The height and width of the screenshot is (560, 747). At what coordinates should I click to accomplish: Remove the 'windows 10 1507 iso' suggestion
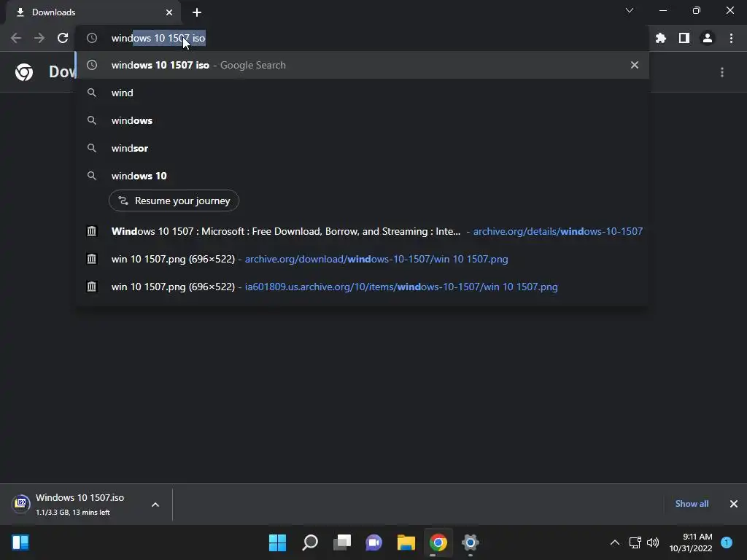[x=635, y=65]
